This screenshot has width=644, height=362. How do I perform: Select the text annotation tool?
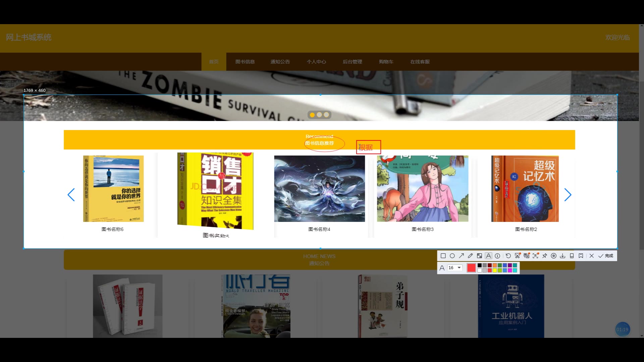click(x=488, y=256)
